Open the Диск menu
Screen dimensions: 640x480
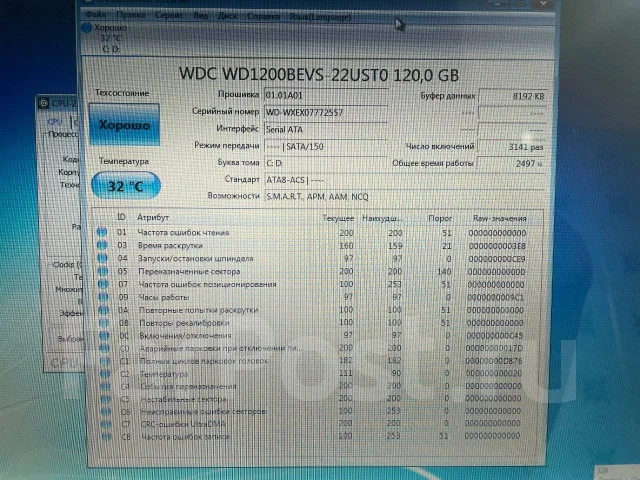(227, 16)
